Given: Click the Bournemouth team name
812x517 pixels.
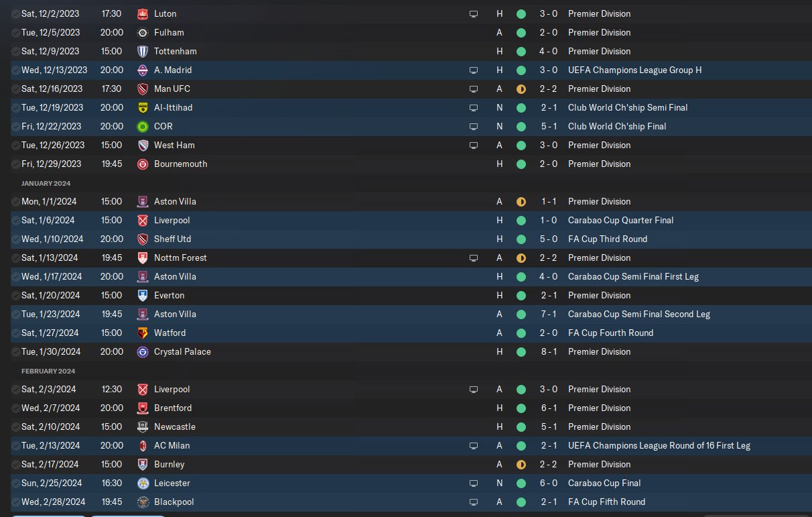Looking at the screenshot, I should [180, 164].
